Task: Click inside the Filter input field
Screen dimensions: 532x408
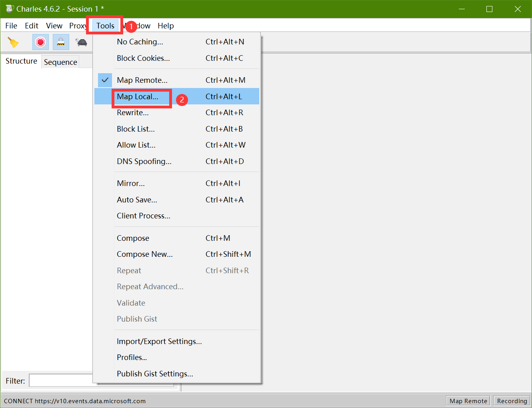Action: click(x=60, y=380)
